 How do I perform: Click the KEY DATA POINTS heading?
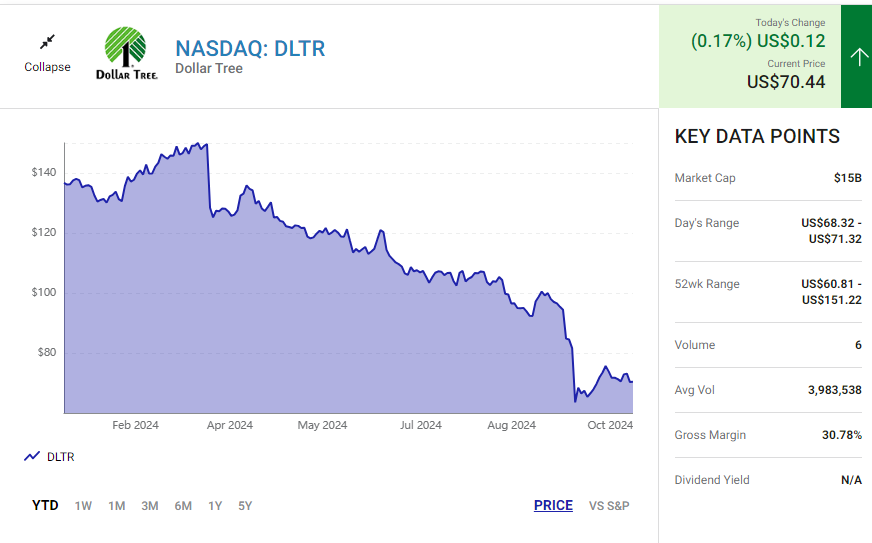coord(757,136)
